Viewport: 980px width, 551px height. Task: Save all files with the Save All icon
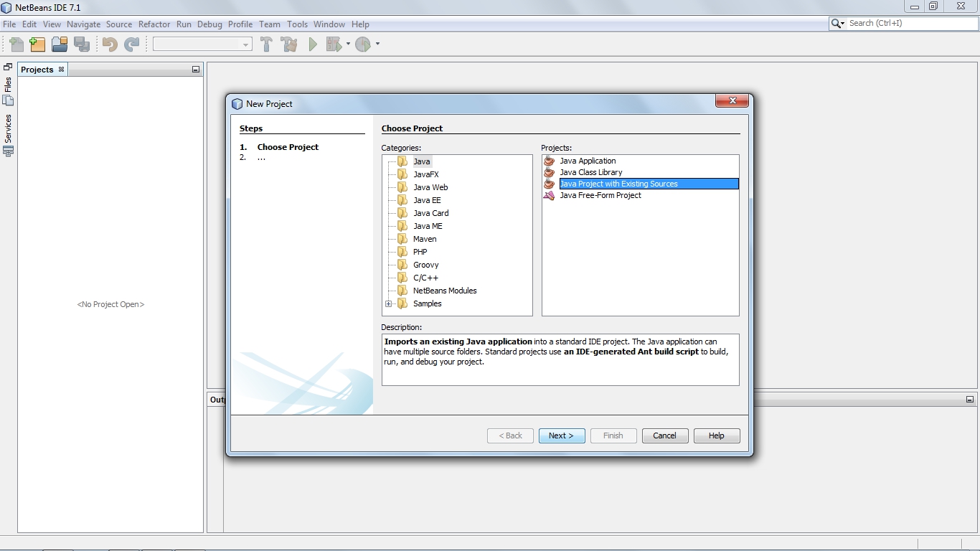tap(81, 44)
